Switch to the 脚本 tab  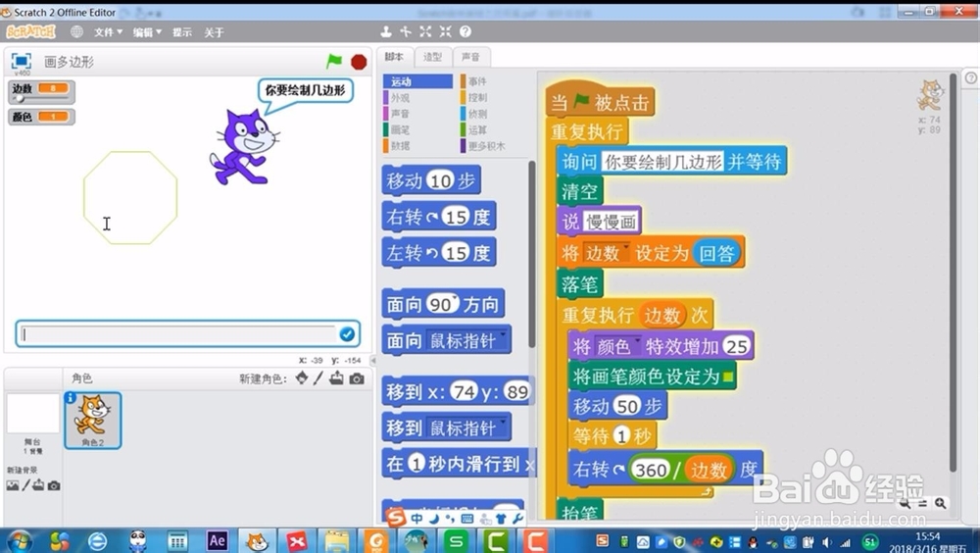394,57
